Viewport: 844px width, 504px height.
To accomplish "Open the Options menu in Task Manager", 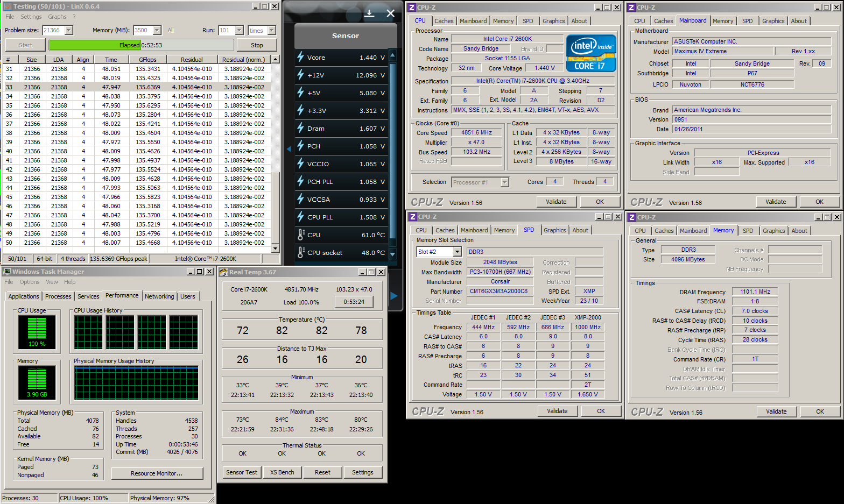I will [x=30, y=282].
